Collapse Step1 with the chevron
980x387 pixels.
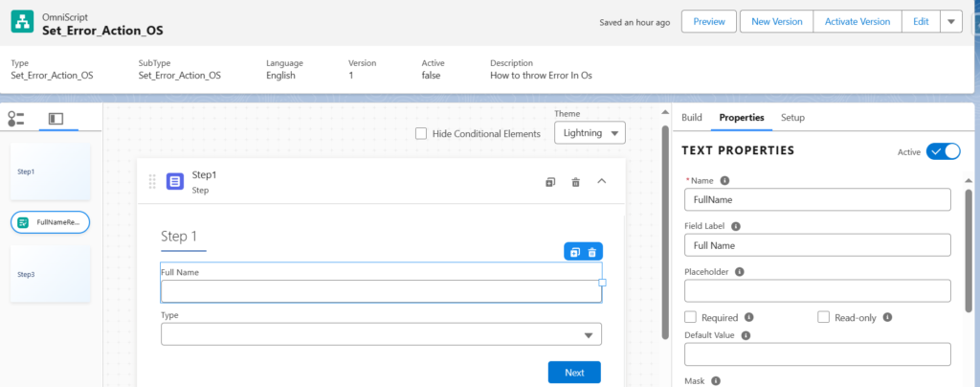[601, 181]
